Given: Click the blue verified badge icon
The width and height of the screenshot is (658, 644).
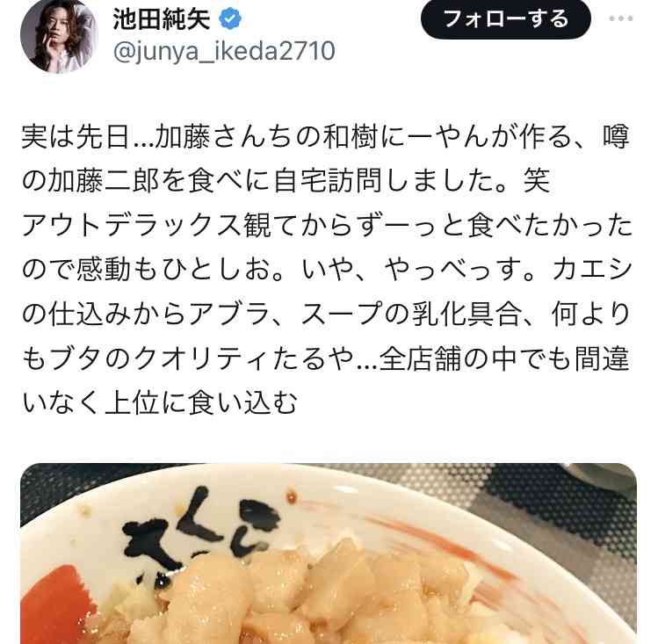Looking at the screenshot, I should pos(230,18).
